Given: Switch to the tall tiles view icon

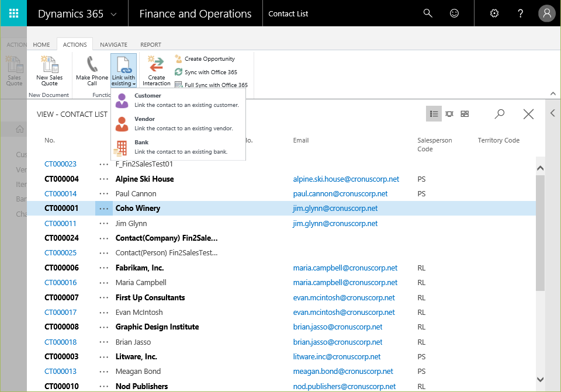Looking at the screenshot, I should click(x=449, y=114).
